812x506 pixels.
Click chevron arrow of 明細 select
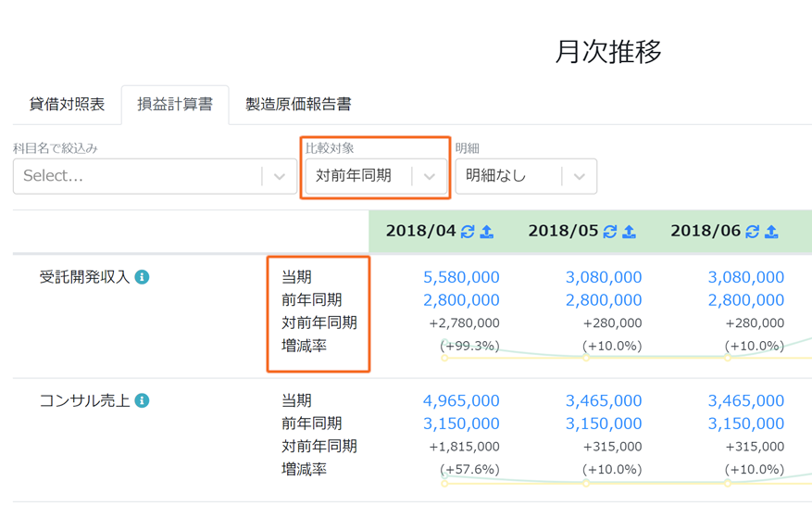580,177
